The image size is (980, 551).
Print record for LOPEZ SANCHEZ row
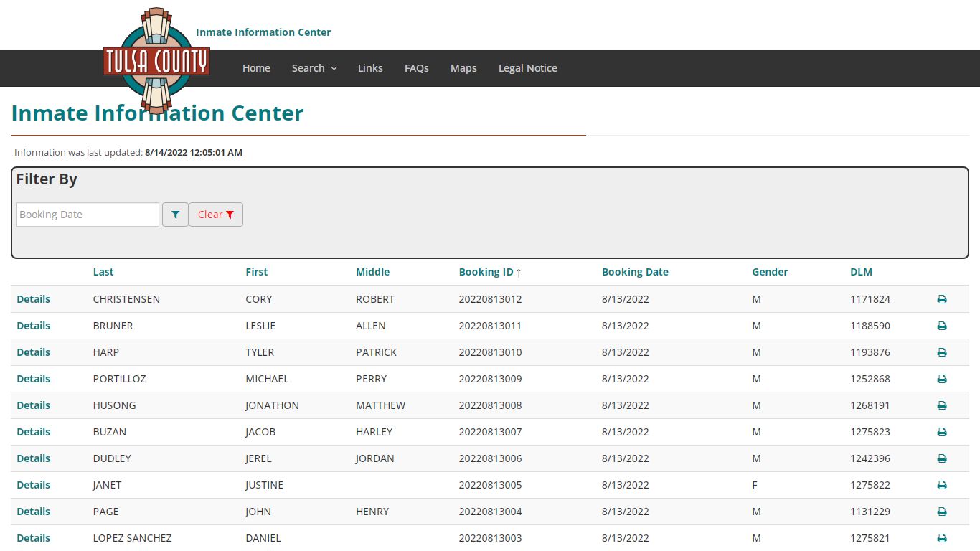coord(942,538)
